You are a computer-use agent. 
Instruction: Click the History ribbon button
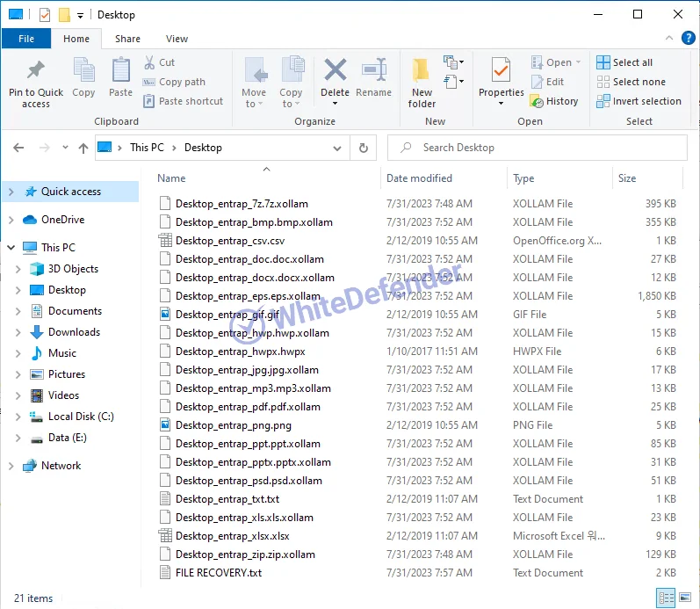coord(554,101)
